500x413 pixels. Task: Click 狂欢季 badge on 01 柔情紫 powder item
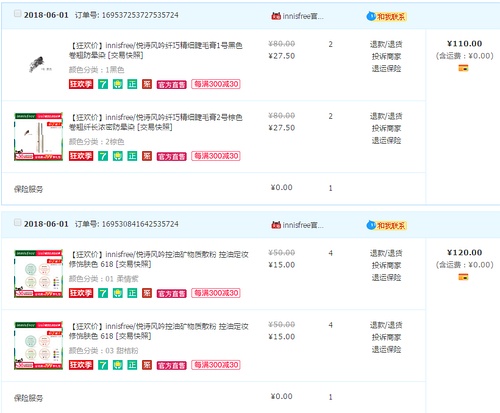pos(81,293)
